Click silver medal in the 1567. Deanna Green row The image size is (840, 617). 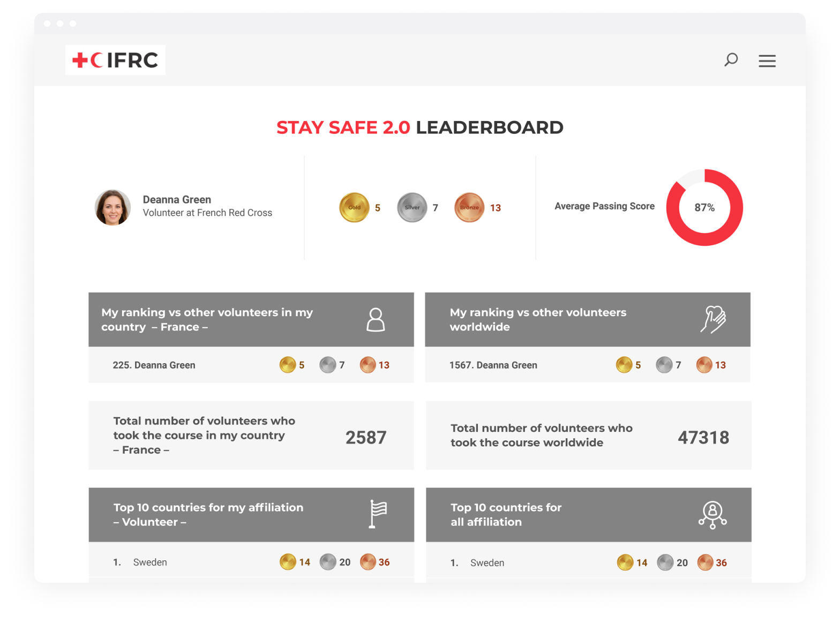(x=664, y=365)
